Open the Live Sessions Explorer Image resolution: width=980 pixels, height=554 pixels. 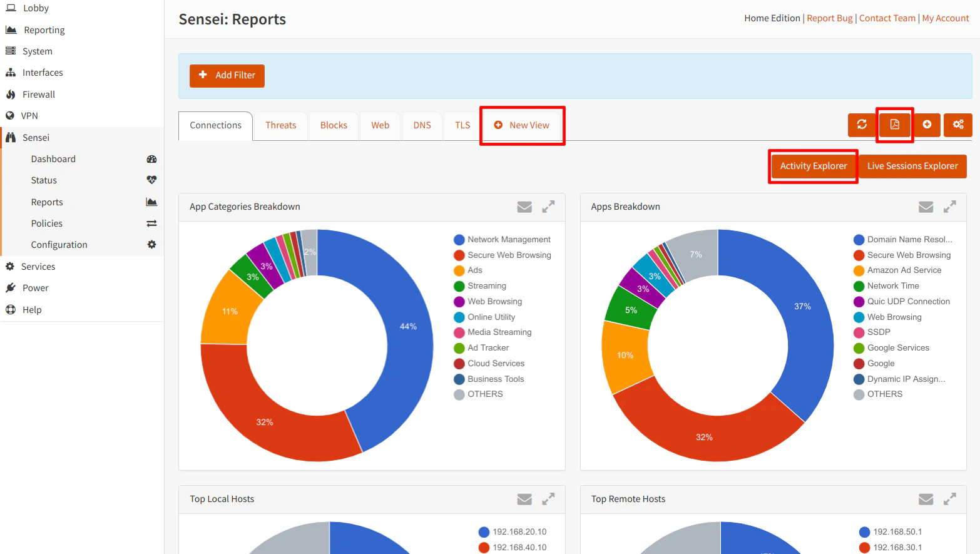(x=912, y=167)
